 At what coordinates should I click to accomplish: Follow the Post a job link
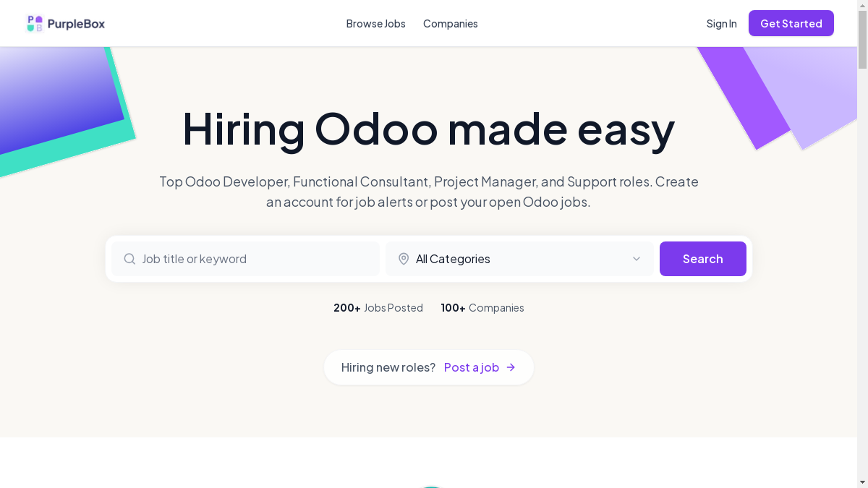coord(472,367)
